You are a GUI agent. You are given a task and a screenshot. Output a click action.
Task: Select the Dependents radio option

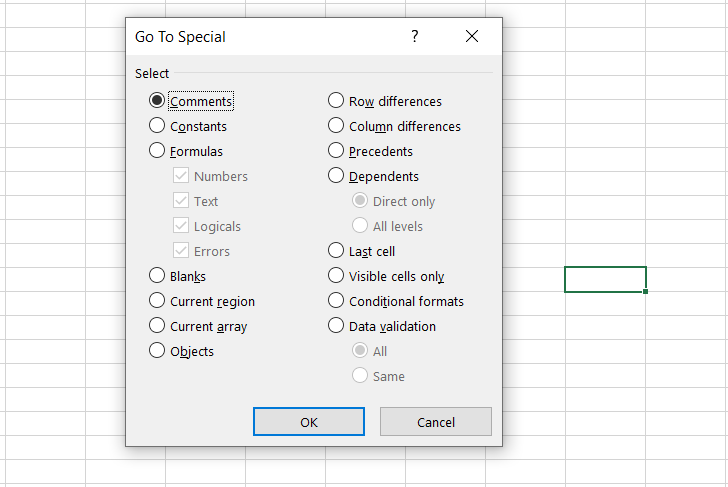point(336,176)
